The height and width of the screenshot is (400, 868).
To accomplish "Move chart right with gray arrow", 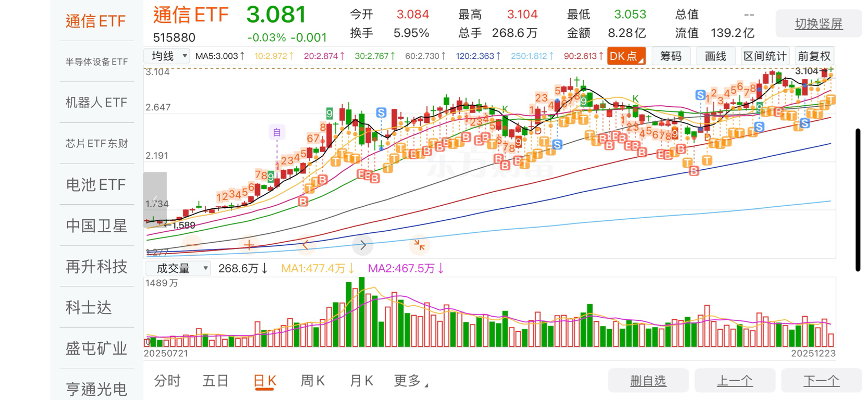I will [363, 245].
